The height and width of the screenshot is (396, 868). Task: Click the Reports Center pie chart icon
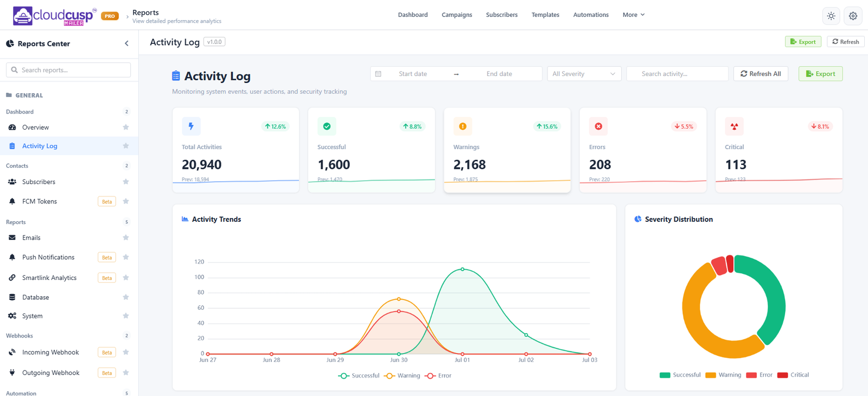pyautogui.click(x=10, y=43)
